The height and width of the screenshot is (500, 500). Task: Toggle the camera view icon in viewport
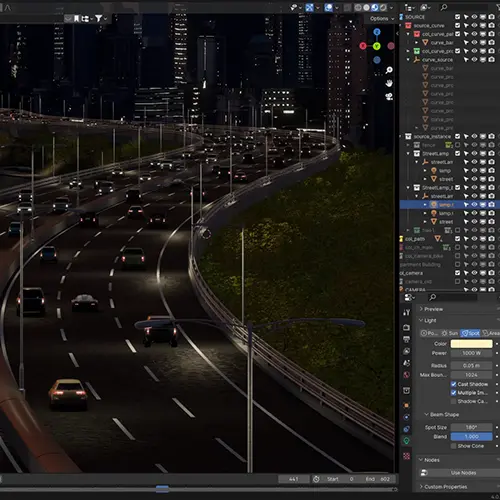coord(389,97)
